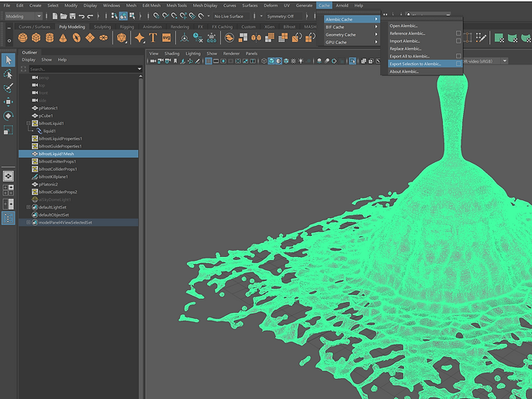Switch to single perspective view layout
Image resolution: width=532 pixels, height=399 pixels.
coord(8,176)
